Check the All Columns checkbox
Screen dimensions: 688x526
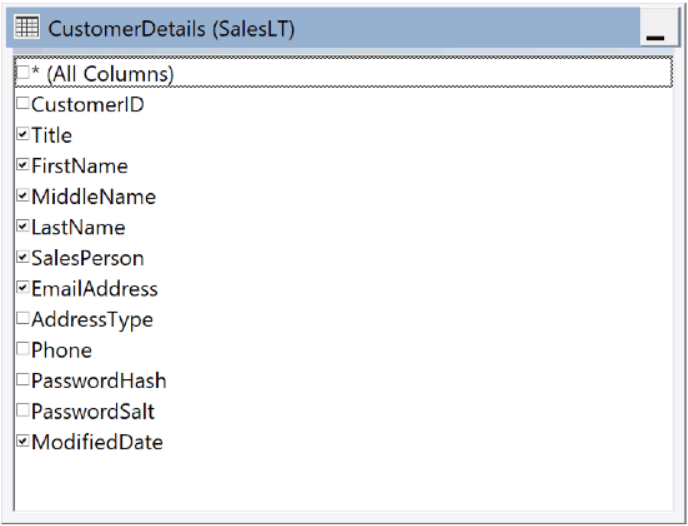pyautogui.click(x=23, y=73)
